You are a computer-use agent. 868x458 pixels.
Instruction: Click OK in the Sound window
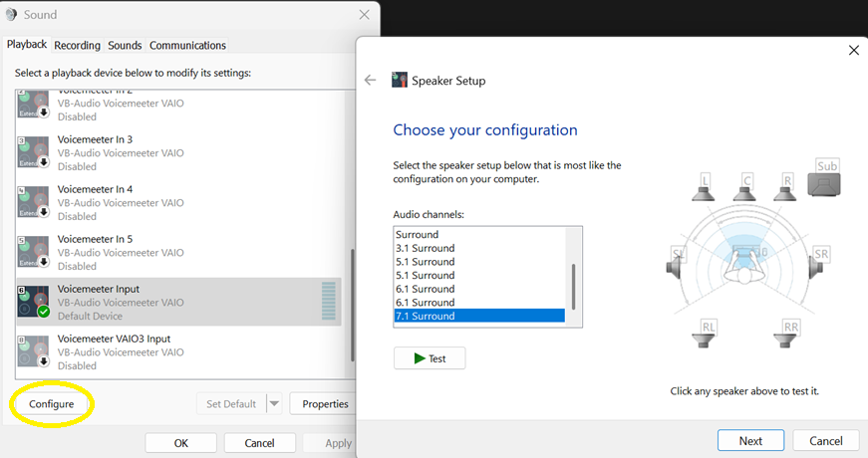pos(181,443)
